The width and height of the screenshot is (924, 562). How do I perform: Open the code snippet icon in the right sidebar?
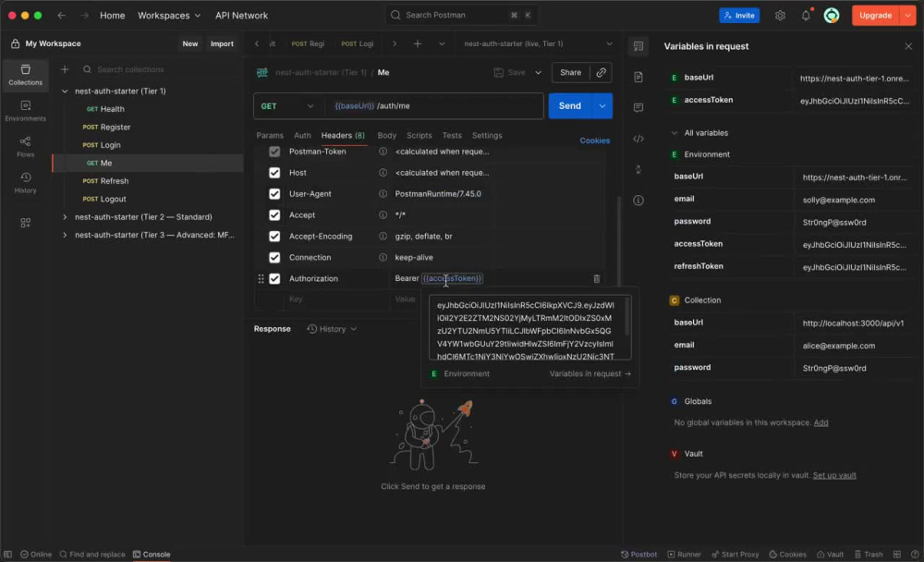pos(638,139)
